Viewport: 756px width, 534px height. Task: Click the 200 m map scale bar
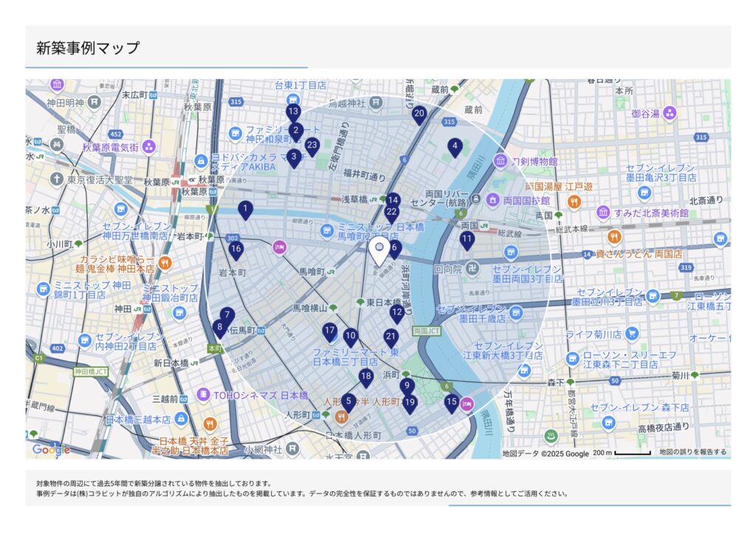[621, 453]
